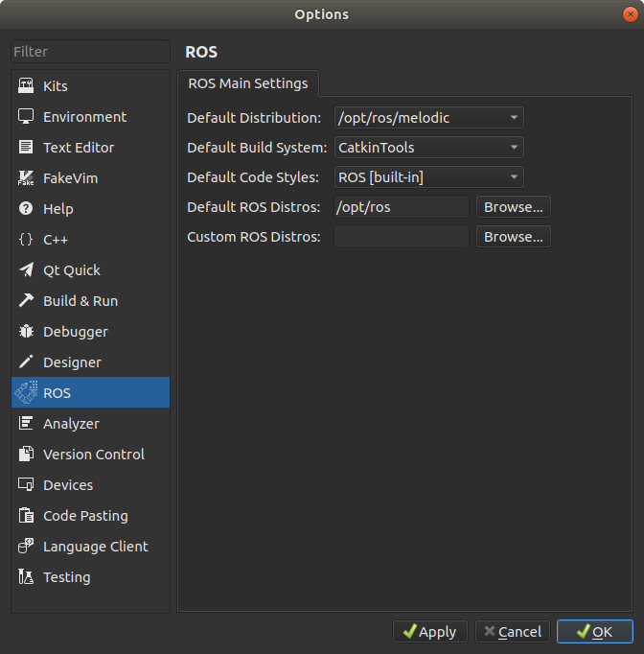Click the Devices icon

[x=26, y=484]
